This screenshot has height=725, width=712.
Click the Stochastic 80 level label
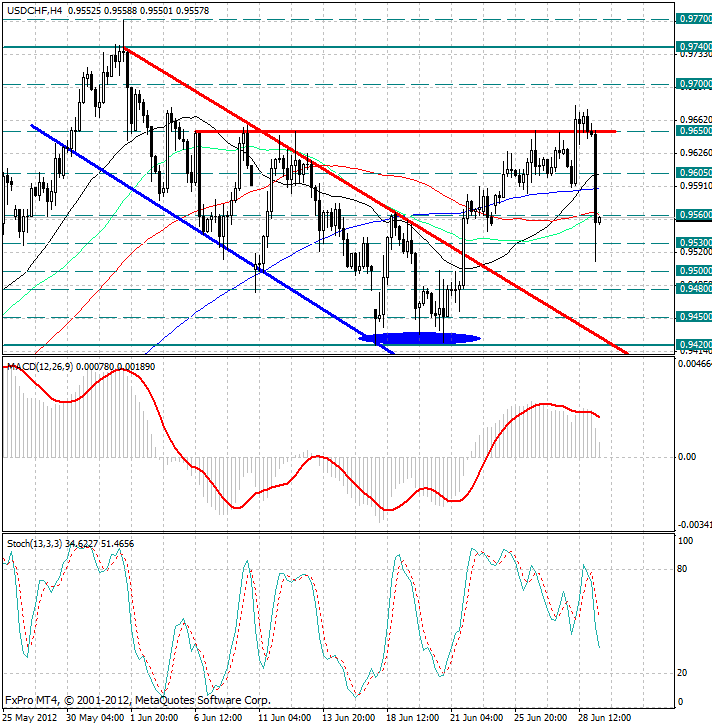pos(682,569)
